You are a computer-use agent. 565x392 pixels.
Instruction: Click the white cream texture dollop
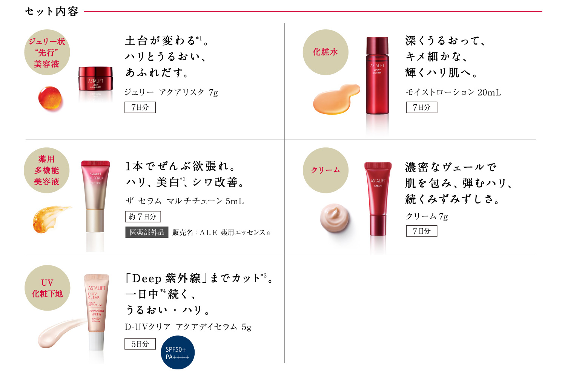pos(335,218)
